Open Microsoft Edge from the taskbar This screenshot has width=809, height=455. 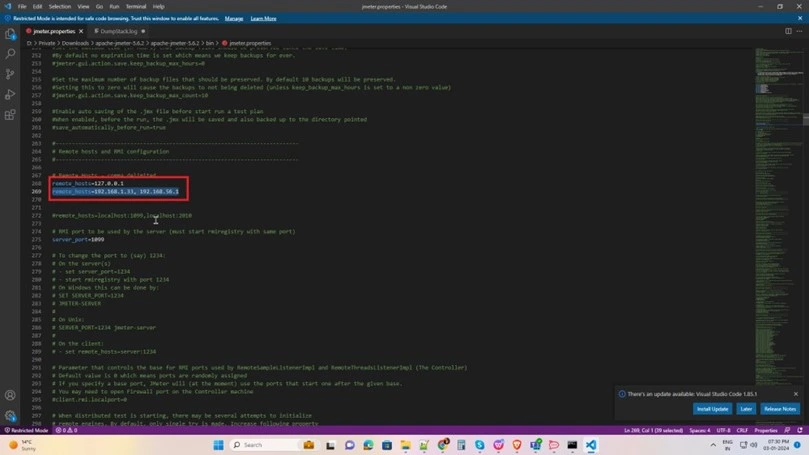coord(368,445)
